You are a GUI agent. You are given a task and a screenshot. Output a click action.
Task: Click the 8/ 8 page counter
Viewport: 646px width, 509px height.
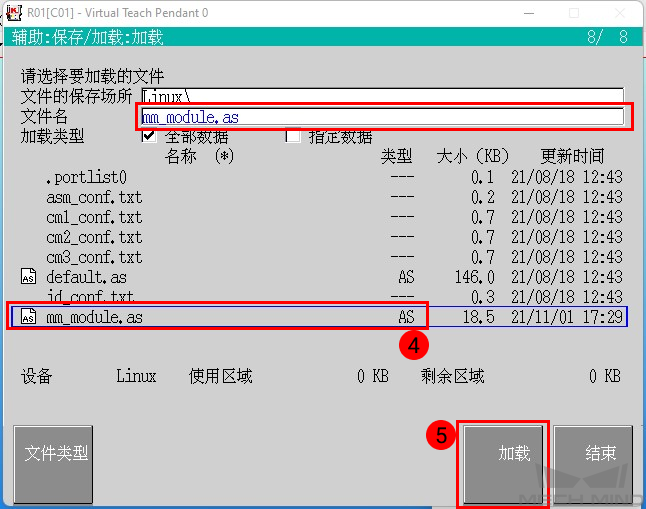(x=607, y=37)
